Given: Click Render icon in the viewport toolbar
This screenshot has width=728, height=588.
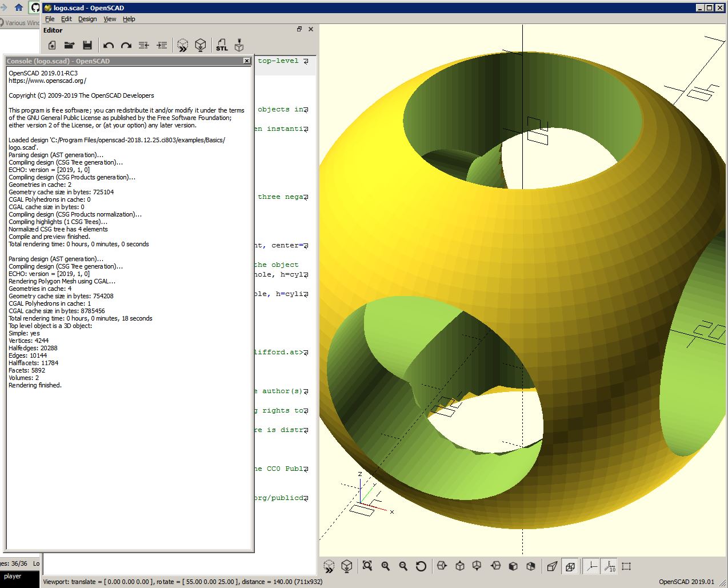Looking at the screenshot, I should coord(346,566).
